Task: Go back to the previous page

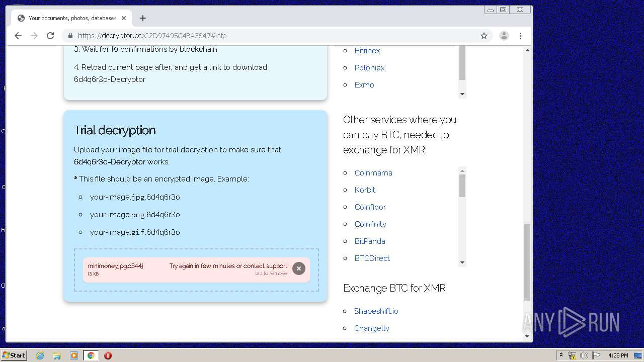Action: pos(18,36)
